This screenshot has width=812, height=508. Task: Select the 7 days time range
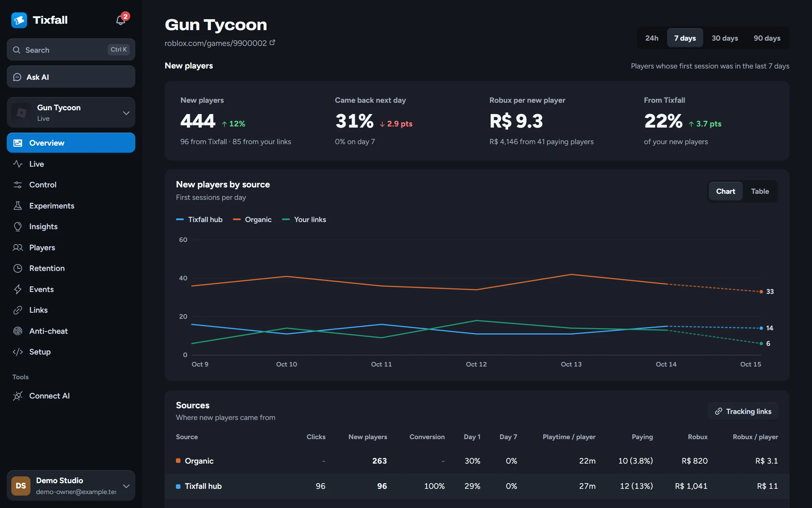tap(685, 38)
